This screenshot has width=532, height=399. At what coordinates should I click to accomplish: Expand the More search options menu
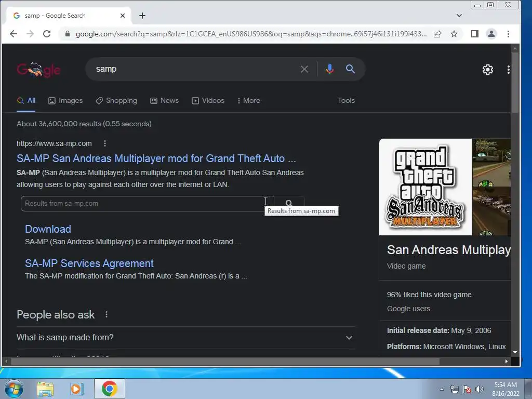click(x=249, y=101)
